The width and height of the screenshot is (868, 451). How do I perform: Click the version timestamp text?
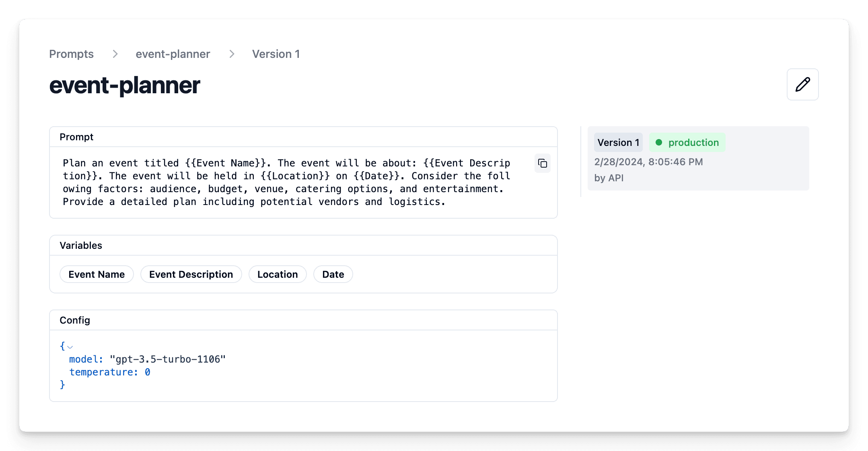pyautogui.click(x=648, y=162)
